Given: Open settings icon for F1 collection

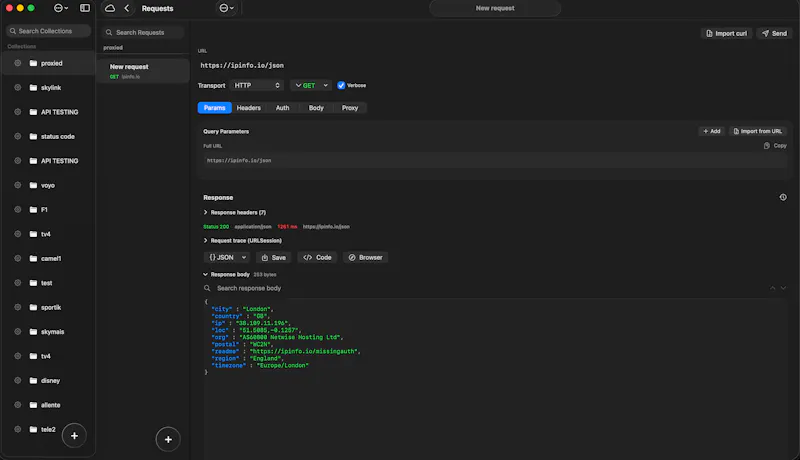Looking at the screenshot, I should [17, 210].
